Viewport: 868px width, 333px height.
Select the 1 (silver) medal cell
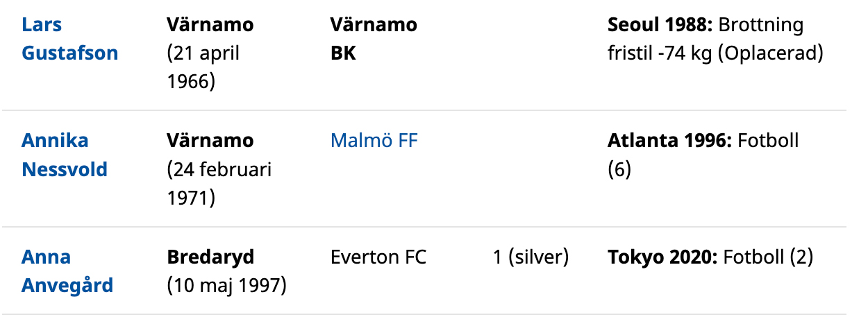tap(531, 257)
